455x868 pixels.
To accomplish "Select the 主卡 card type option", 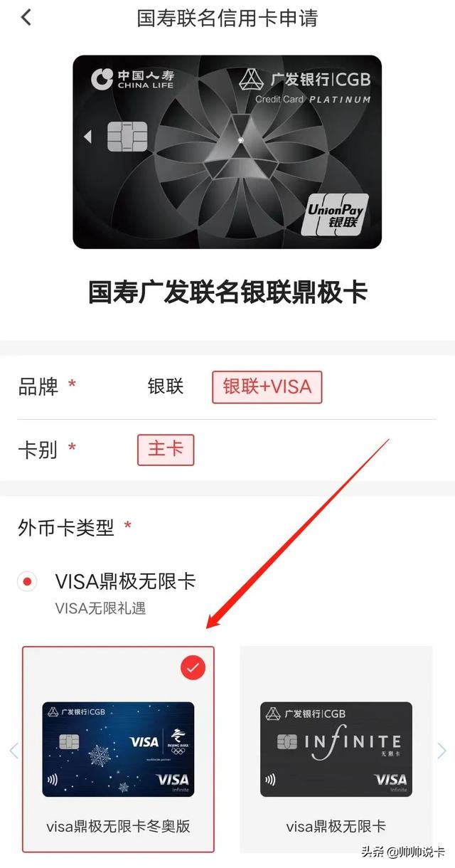I will [x=166, y=450].
